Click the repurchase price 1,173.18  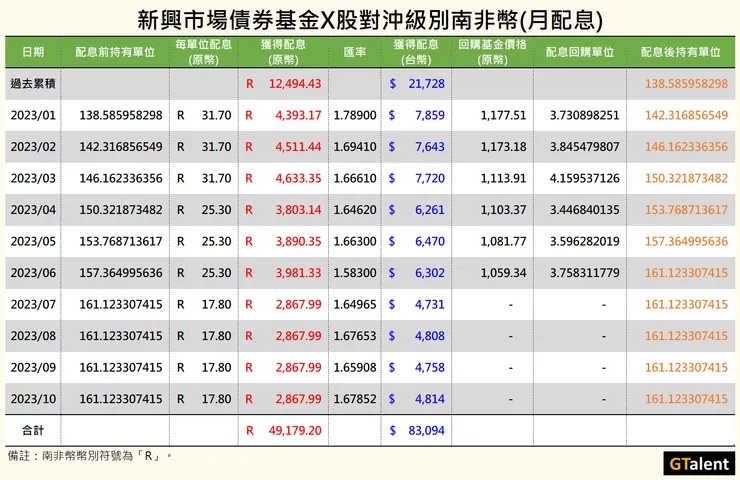tap(503, 147)
